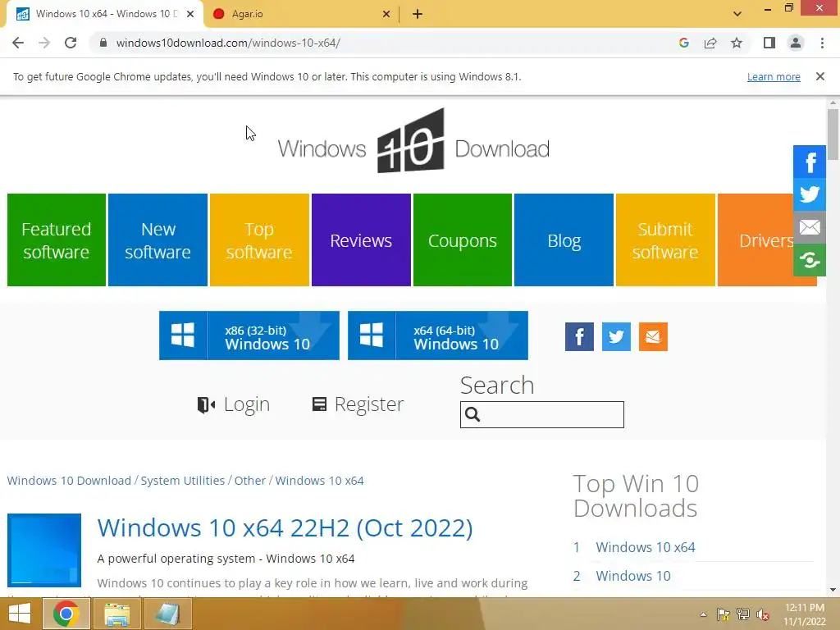The width and height of the screenshot is (840, 630).
Task: Share on Facebook from side bar
Action: 810,162
